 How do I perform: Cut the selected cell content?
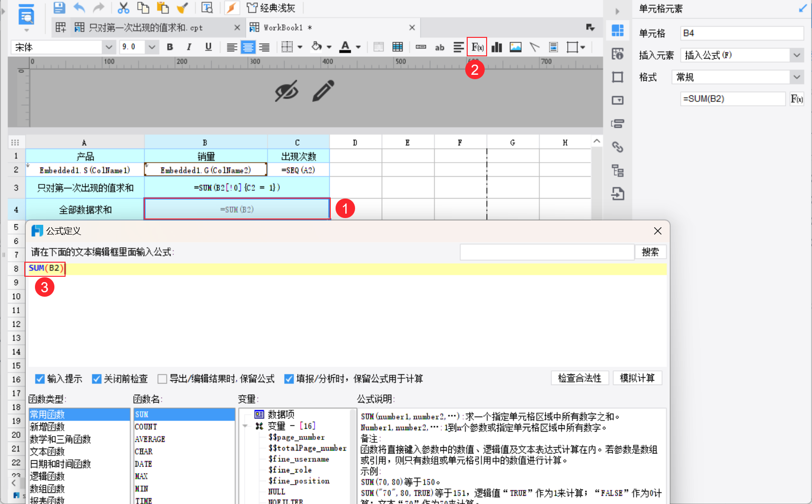pos(123,8)
